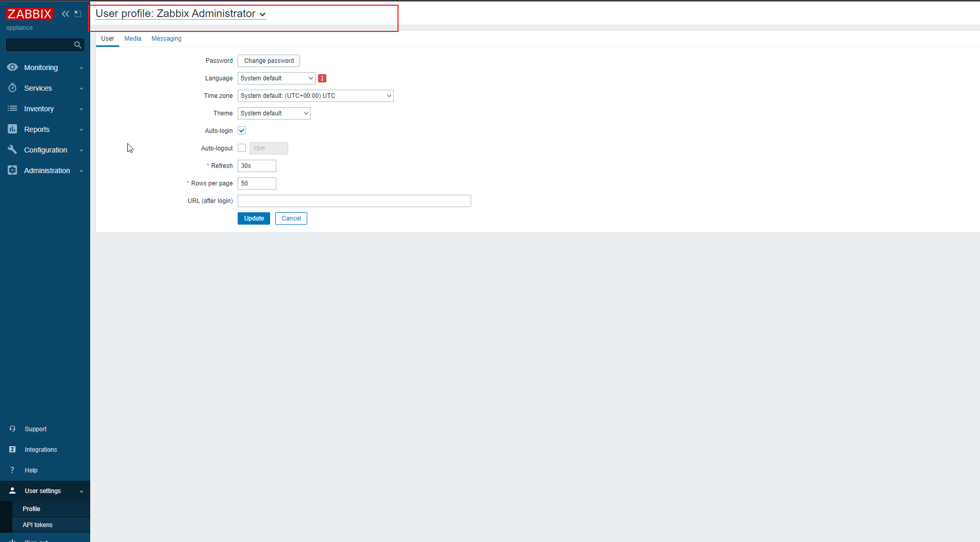
Task: Click the Support headset icon
Action: pyautogui.click(x=12, y=429)
